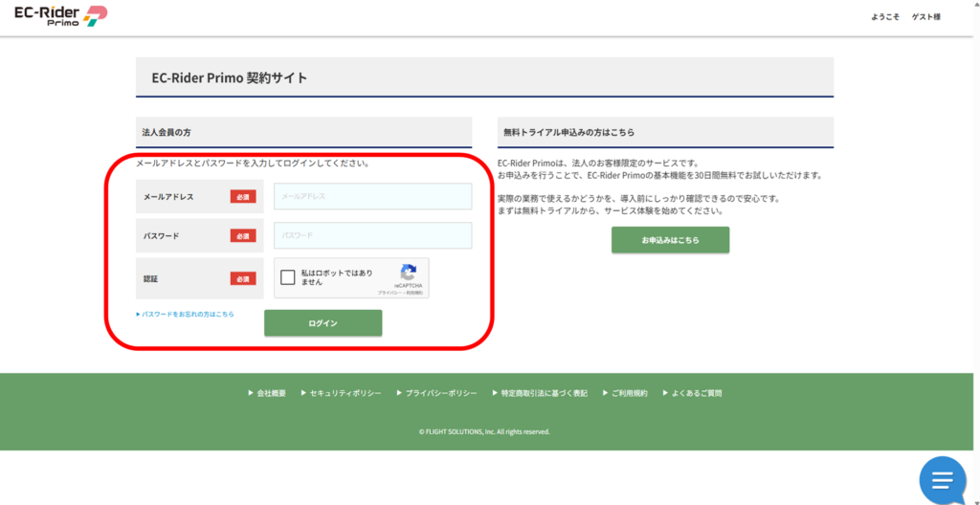The width and height of the screenshot is (980, 505).
Task: Open 特定商取引法に基づく表記 footer link
Action: pyautogui.click(x=544, y=393)
